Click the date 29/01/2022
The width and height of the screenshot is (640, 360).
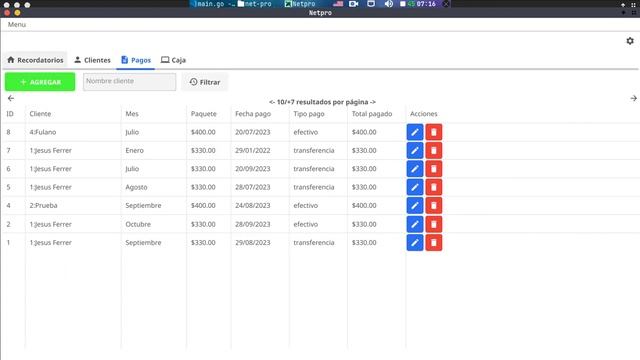tap(253, 151)
